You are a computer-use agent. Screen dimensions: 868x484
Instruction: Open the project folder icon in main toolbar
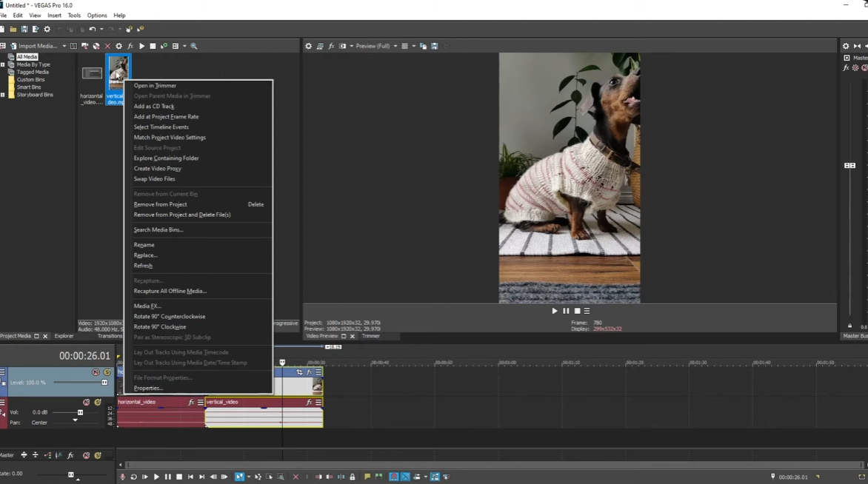(13, 30)
